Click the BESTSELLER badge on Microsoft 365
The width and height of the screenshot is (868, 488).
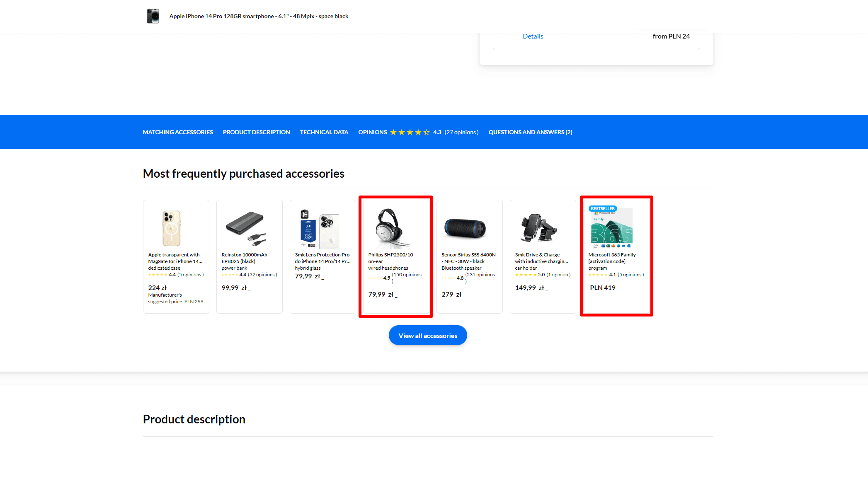(602, 208)
